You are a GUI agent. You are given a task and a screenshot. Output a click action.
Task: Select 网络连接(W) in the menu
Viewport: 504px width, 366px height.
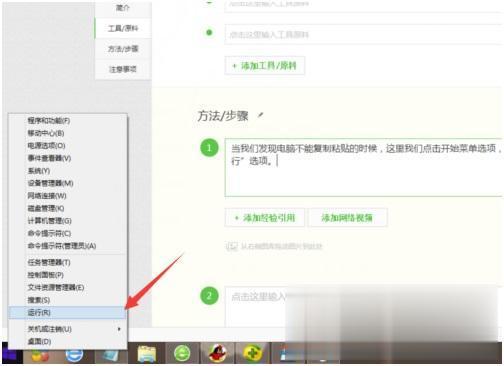[68, 196]
